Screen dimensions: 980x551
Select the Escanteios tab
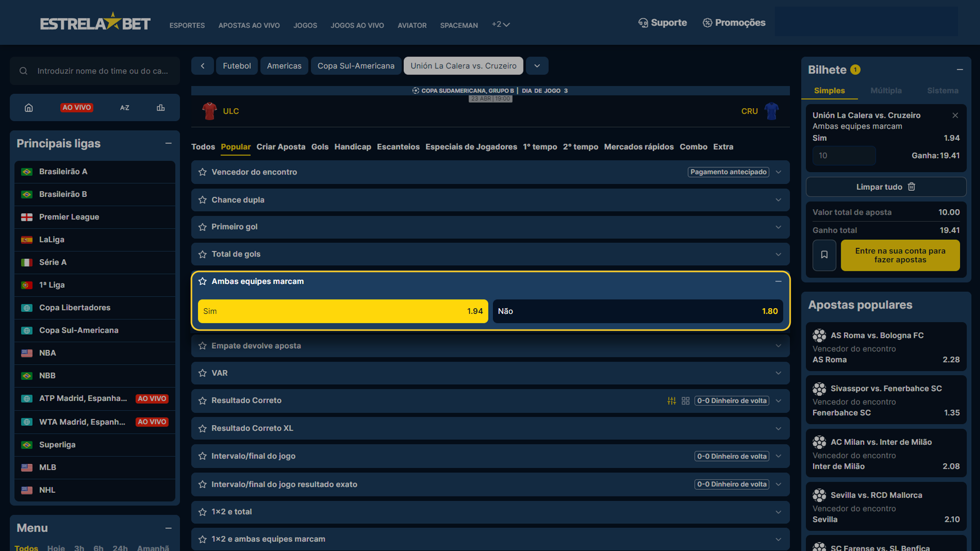point(398,147)
